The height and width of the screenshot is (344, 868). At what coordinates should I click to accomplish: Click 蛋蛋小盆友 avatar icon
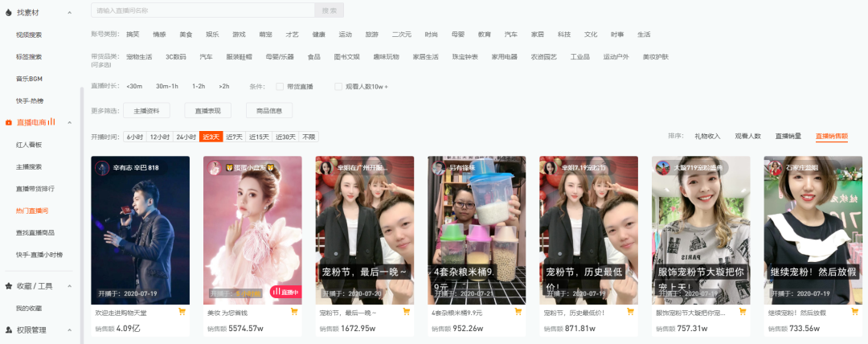[215, 168]
